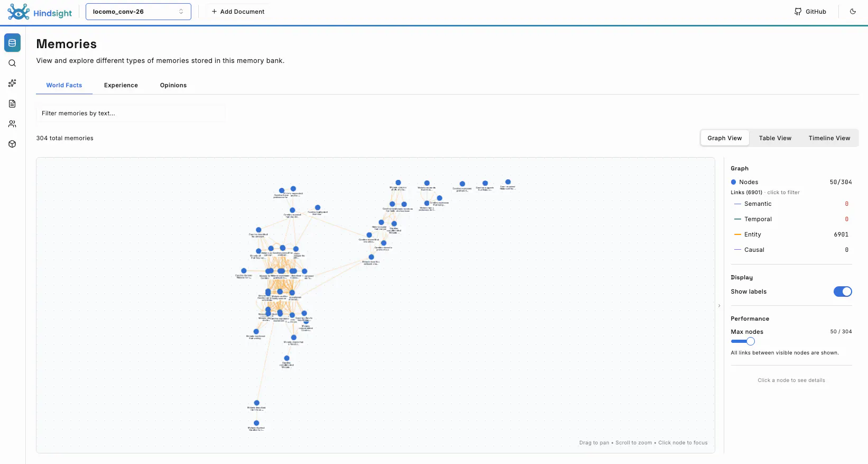Image resolution: width=868 pixels, height=464 pixels.
Task: Click the 'Links (6901)' label
Action: (746, 193)
